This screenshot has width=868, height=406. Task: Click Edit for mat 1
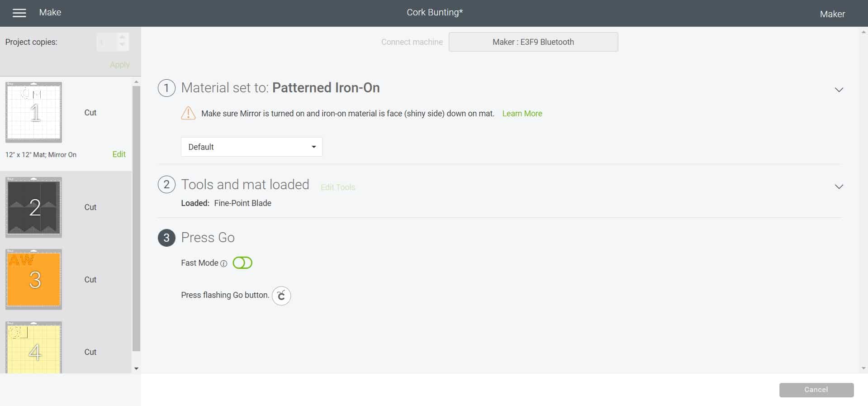(119, 154)
